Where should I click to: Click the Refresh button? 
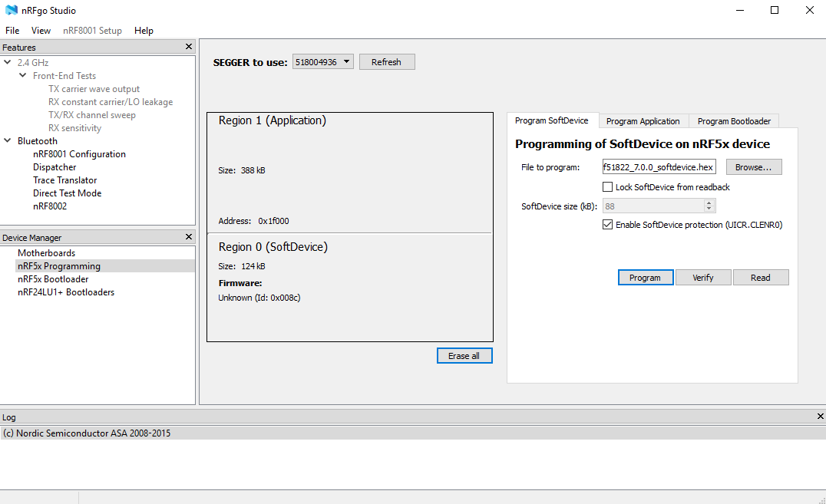[387, 62]
